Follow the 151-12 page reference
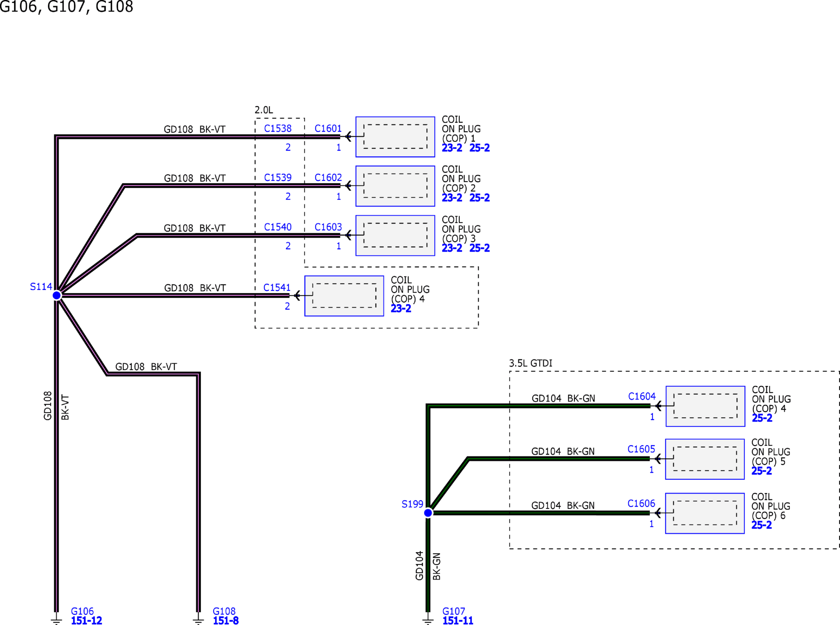 tap(86, 621)
